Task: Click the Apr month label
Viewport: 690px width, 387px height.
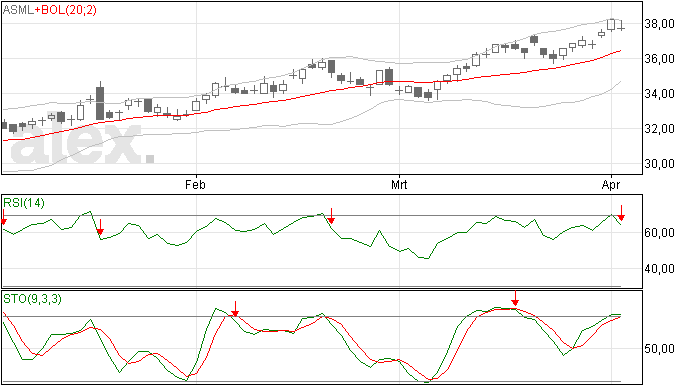Action: [611, 184]
